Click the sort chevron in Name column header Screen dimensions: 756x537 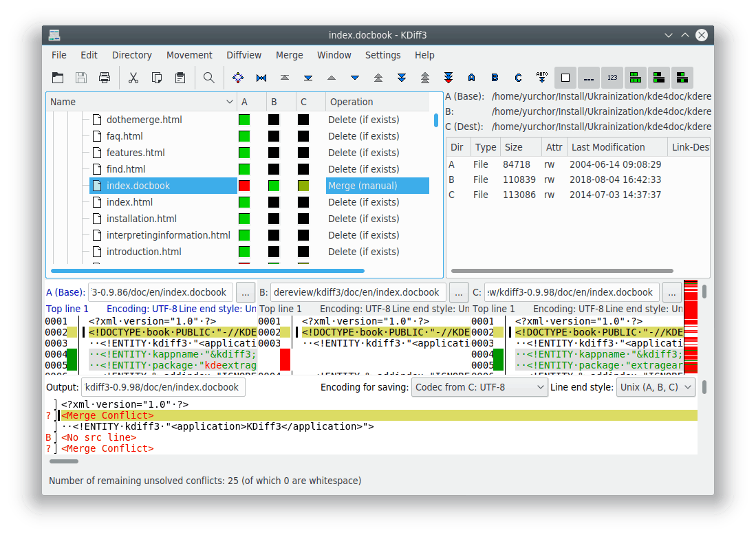[230, 102]
